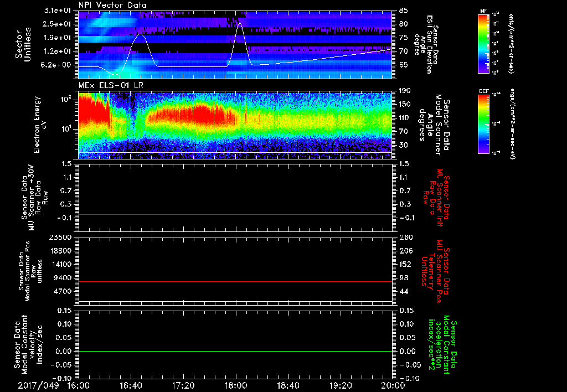567x392 pixels.
Task: Click the white line in the Scanner Pos panel
Action: [235, 301]
